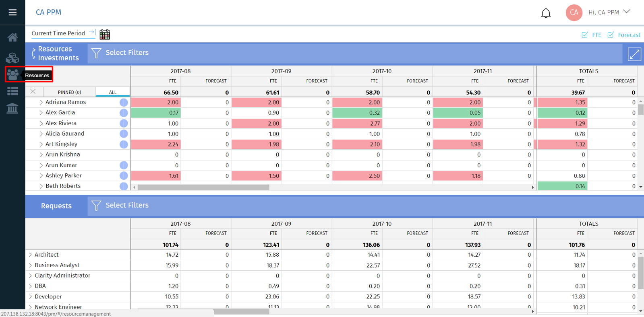Open the Investments cubes icon in sidebar

coord(12,58)
